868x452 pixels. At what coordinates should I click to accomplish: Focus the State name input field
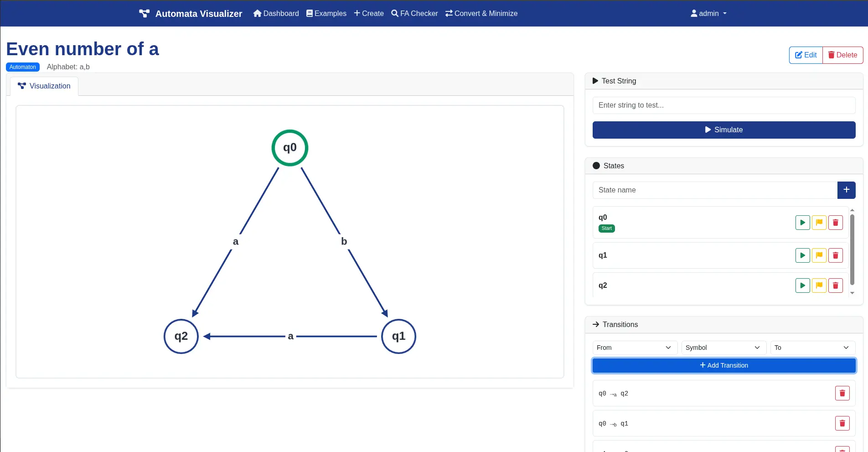(x=715, y=190)
